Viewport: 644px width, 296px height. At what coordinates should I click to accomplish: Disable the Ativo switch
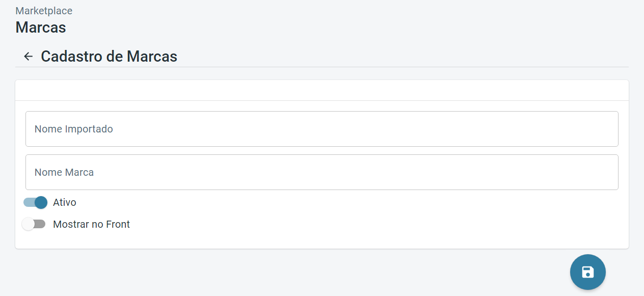click(35, 202)
